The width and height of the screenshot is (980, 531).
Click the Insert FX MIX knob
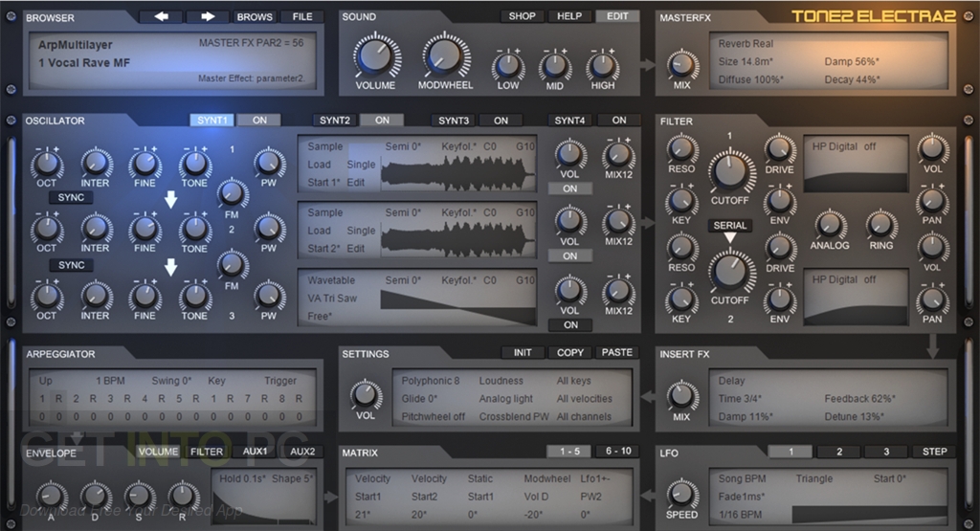681,396
